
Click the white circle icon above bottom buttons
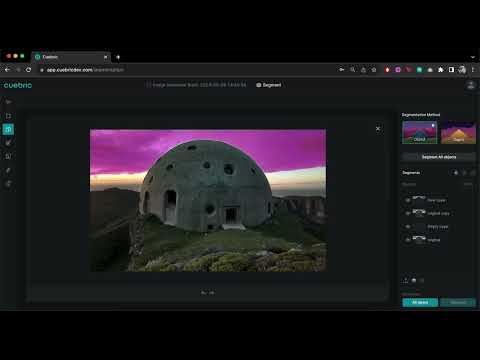click(x=414, y=280)
